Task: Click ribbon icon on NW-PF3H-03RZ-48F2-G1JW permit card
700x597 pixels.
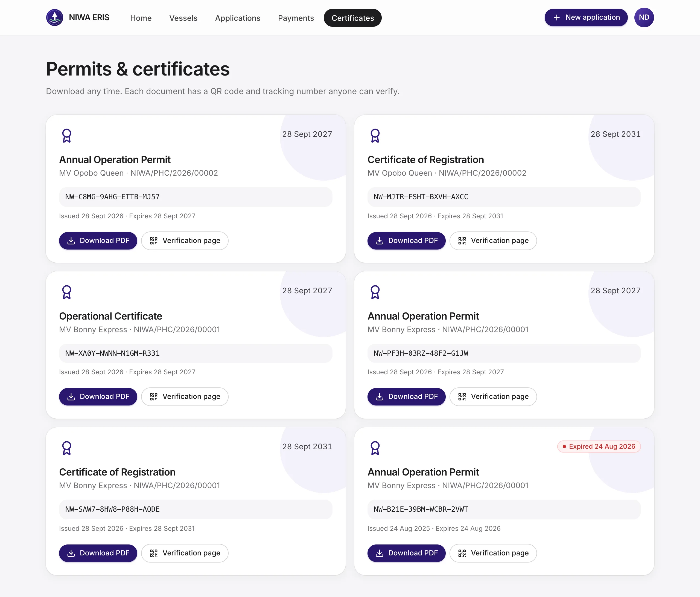Action: click(375, 292)
